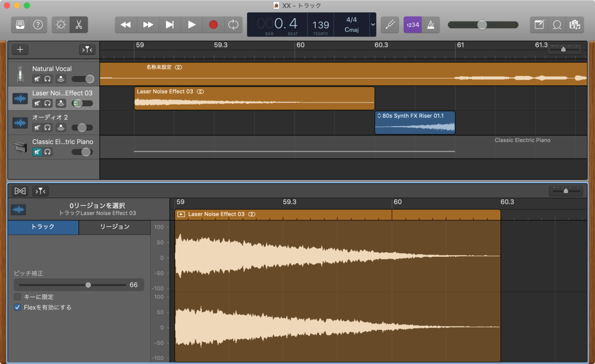Image resolution: width=595 pixels, height=364 pixels.
Task: Start playback with Play button
Action: (x=191, y=25)
